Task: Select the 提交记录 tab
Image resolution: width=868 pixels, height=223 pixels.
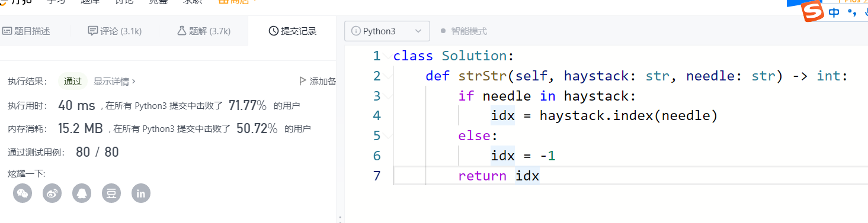Action: (x=293, y=31)
